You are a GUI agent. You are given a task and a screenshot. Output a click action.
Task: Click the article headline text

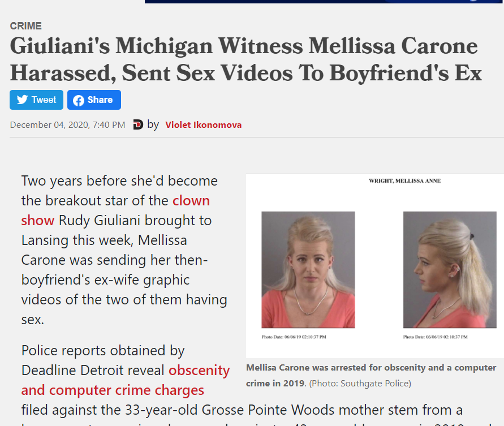246,59
